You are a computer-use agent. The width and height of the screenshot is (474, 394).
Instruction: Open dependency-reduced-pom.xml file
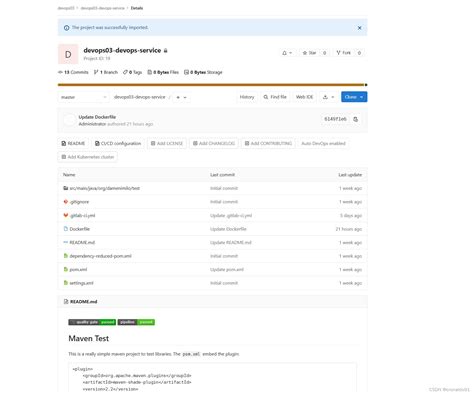coord(100,256)
